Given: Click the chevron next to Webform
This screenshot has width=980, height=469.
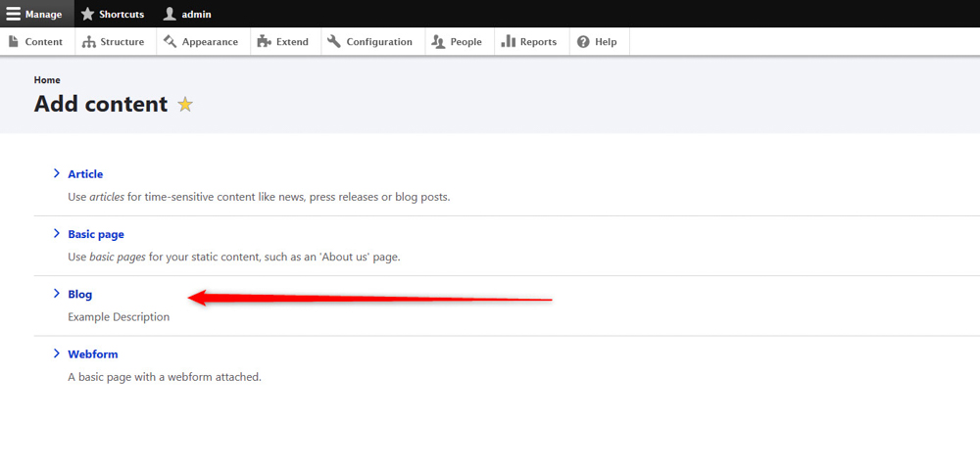Looking at the screenshot, I should (57, 352).
